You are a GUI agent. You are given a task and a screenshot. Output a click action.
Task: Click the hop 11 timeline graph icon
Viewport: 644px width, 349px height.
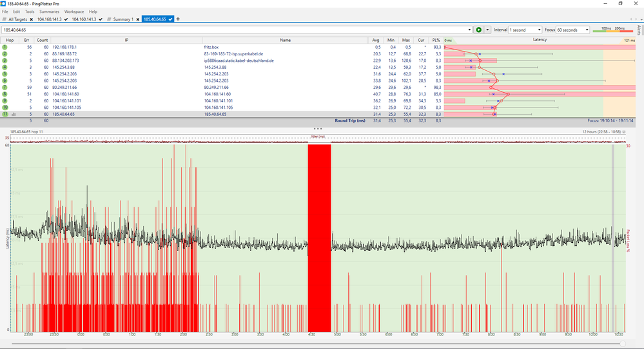[x=13, y=114]
